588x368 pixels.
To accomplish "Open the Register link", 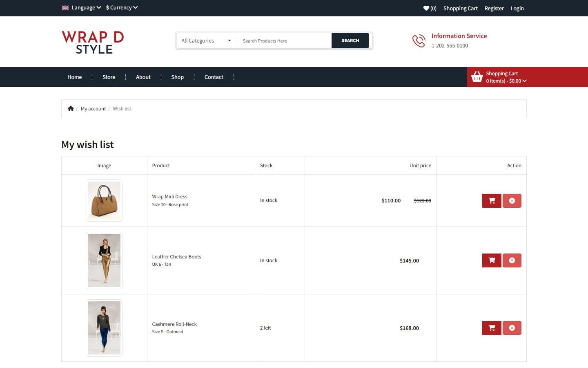I will [x=494, y=8].
